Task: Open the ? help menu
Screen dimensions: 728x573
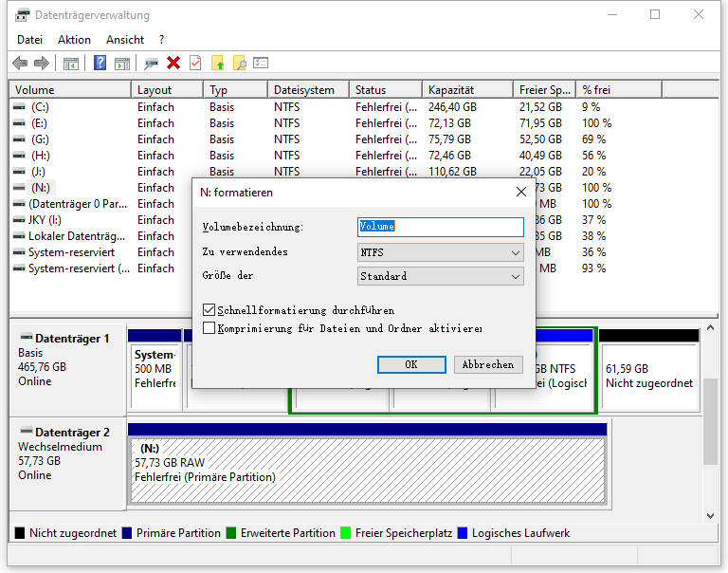Action: click(161, 40)
